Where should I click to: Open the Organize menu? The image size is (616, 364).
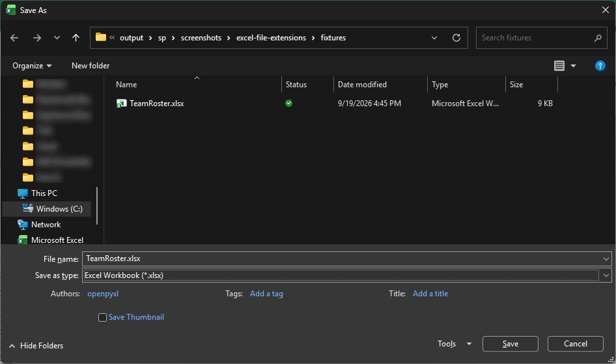[32, 66]
